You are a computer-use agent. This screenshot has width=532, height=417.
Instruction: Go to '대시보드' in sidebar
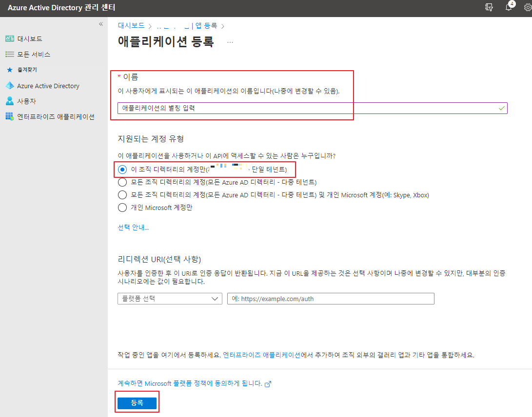click(x=30, y=38)
